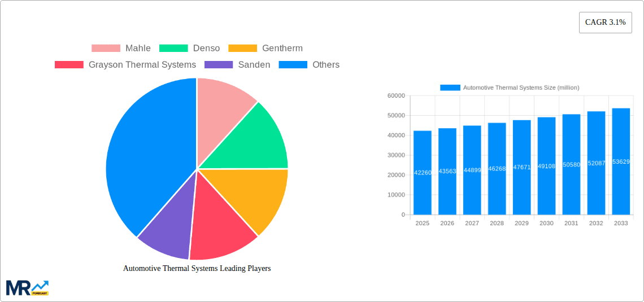Click the 2032 x-axis label

point(597,223)
